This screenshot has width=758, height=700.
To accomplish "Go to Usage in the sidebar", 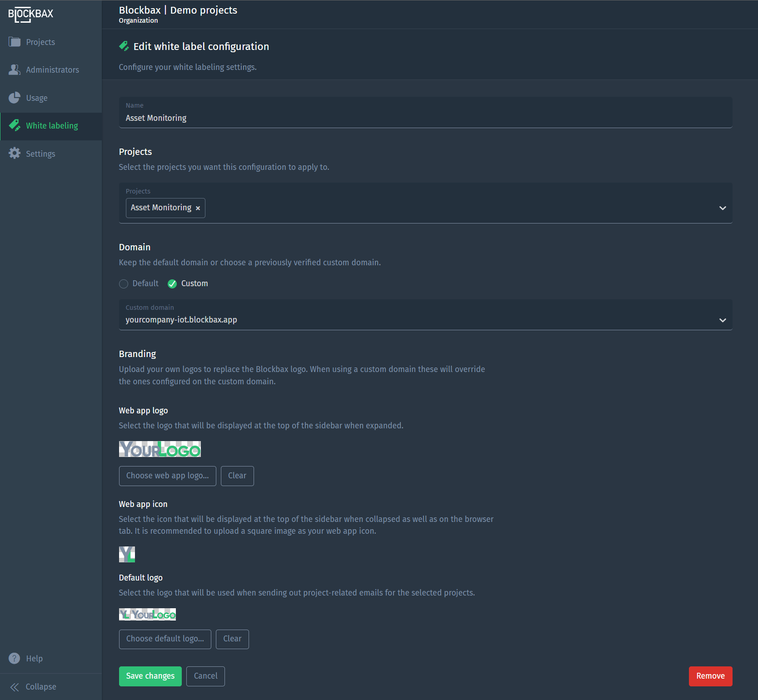I will (x=37, y=98).
